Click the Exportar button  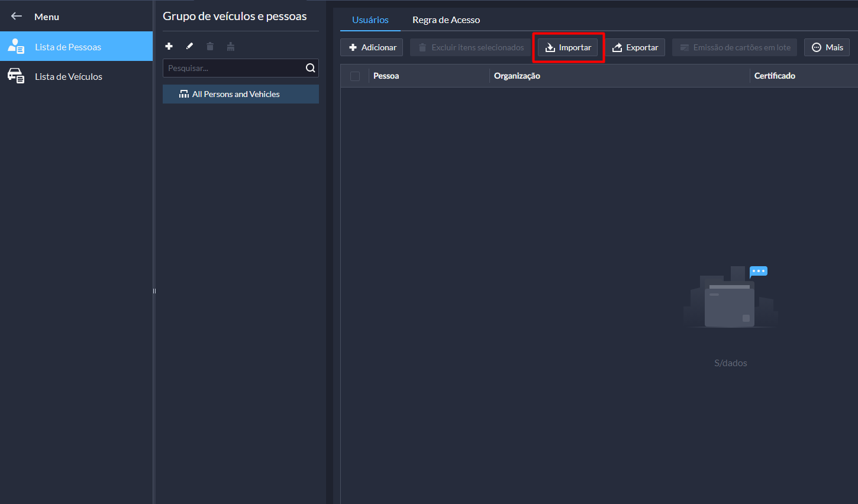point(635,47)
